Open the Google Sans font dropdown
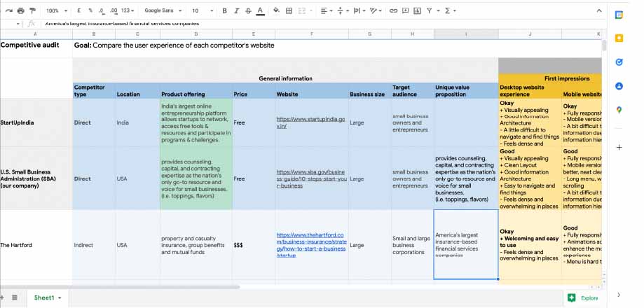Screen dimensions: 644x308 pyautogui.click(x=163, y=10)
